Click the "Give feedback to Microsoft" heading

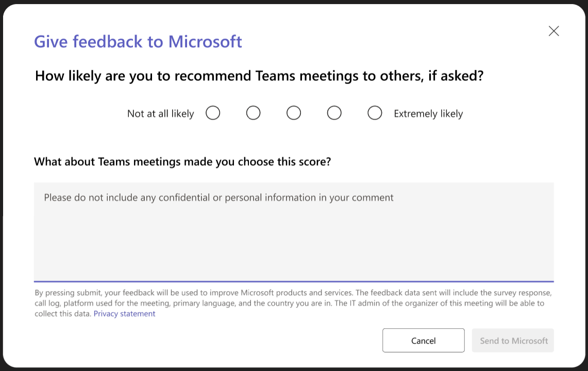pos(138,42)
